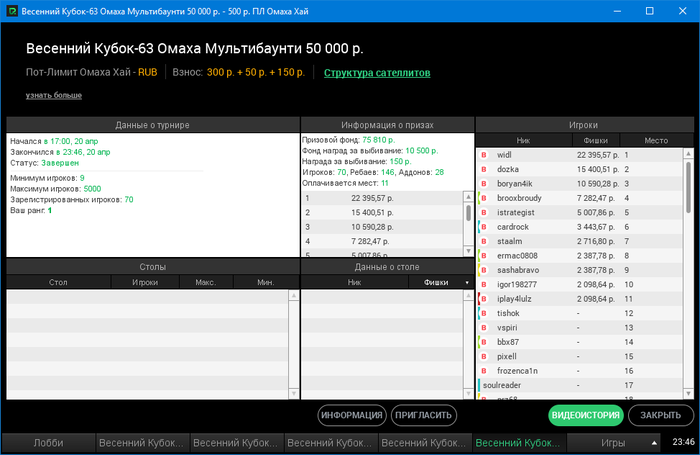This screenshot has height=455, width=700.
Task: Click the bounty icon beside istrategist
Action: coord(483,213)
